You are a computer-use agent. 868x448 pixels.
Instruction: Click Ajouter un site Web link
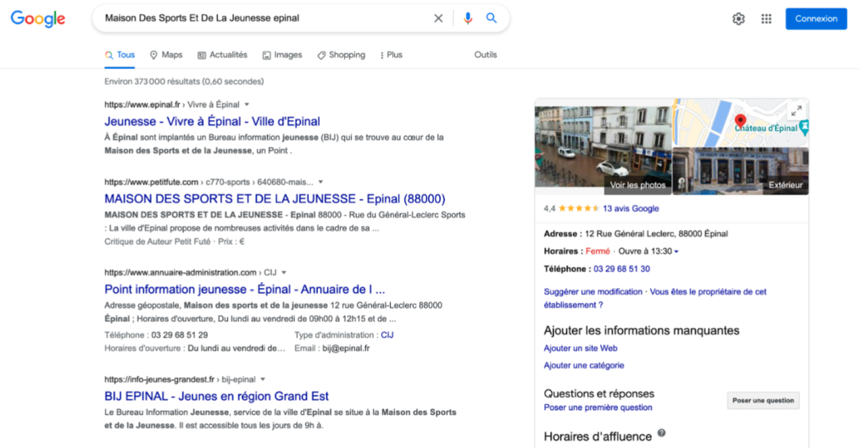580,348
